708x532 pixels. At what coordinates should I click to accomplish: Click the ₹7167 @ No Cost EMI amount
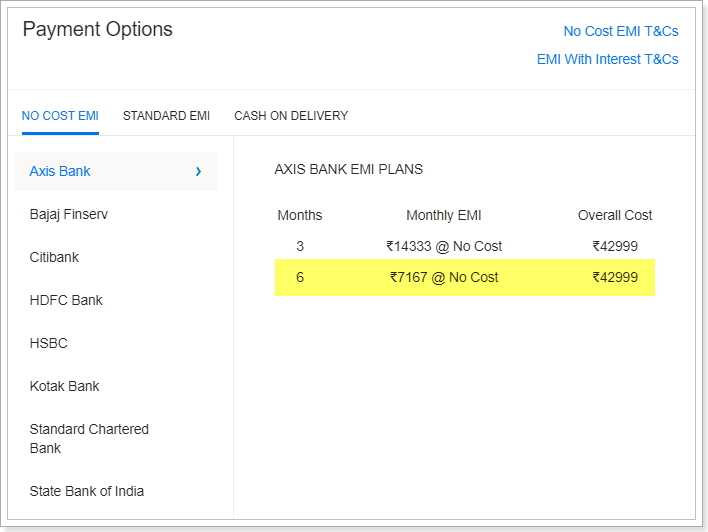click(x=444, y=277)
